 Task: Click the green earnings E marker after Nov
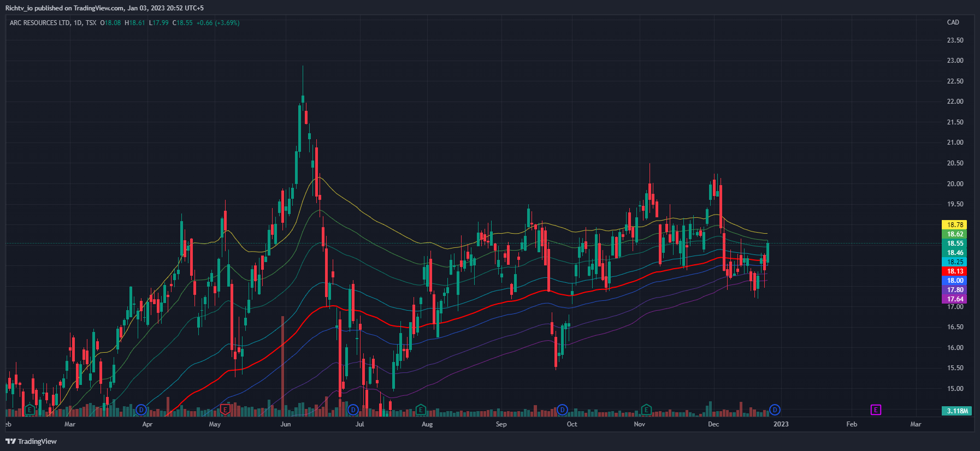646,410
